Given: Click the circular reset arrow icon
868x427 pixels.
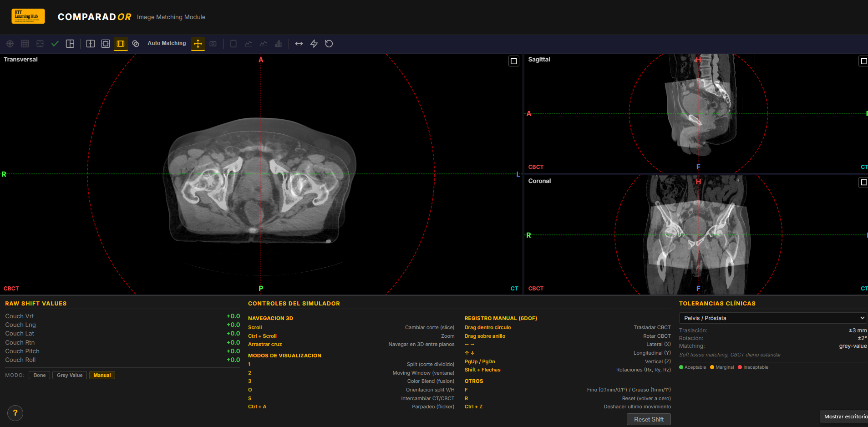Looking at the screenshot, I should [329, 44].
